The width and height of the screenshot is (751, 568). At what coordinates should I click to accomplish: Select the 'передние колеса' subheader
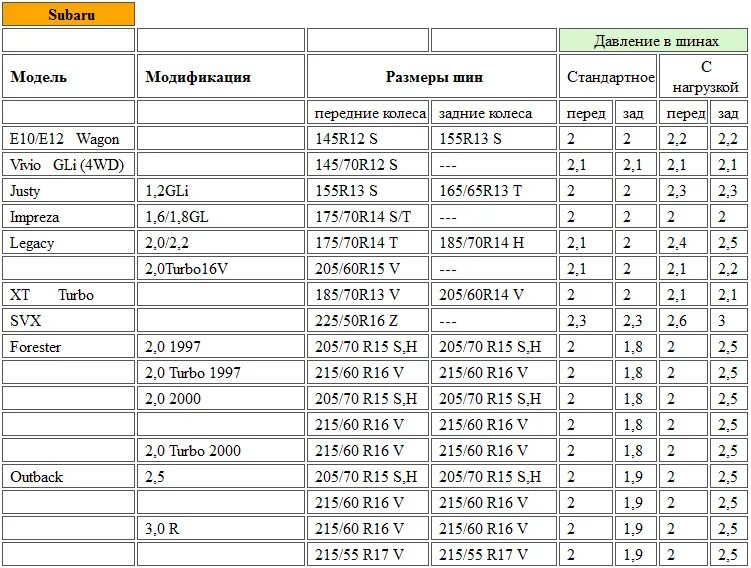[368, 113]
